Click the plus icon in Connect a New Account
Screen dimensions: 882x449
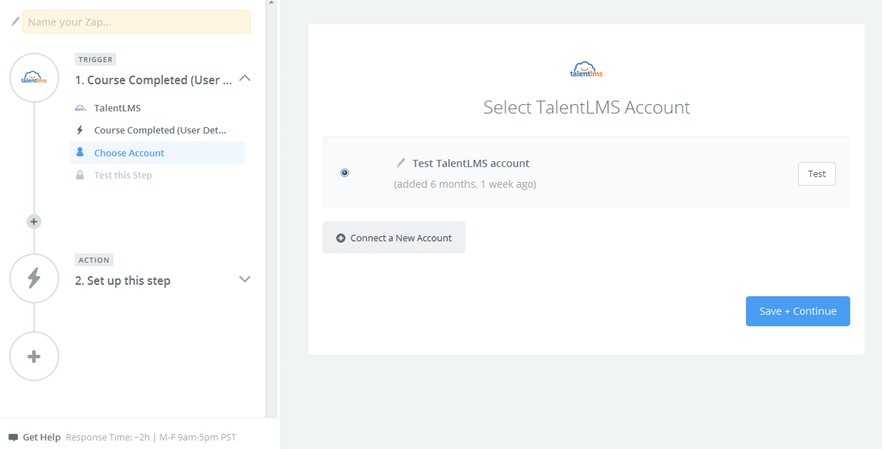click(340, 238)
